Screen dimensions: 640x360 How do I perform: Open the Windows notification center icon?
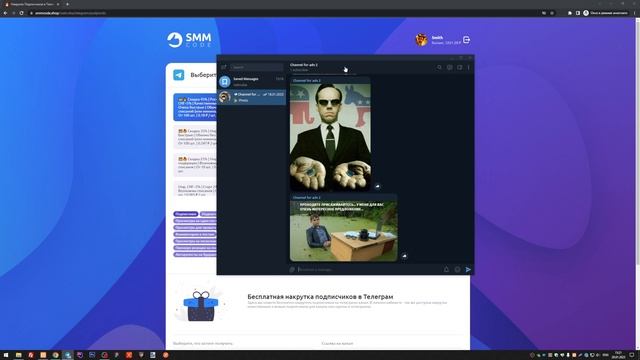click(x=632, y=355)
